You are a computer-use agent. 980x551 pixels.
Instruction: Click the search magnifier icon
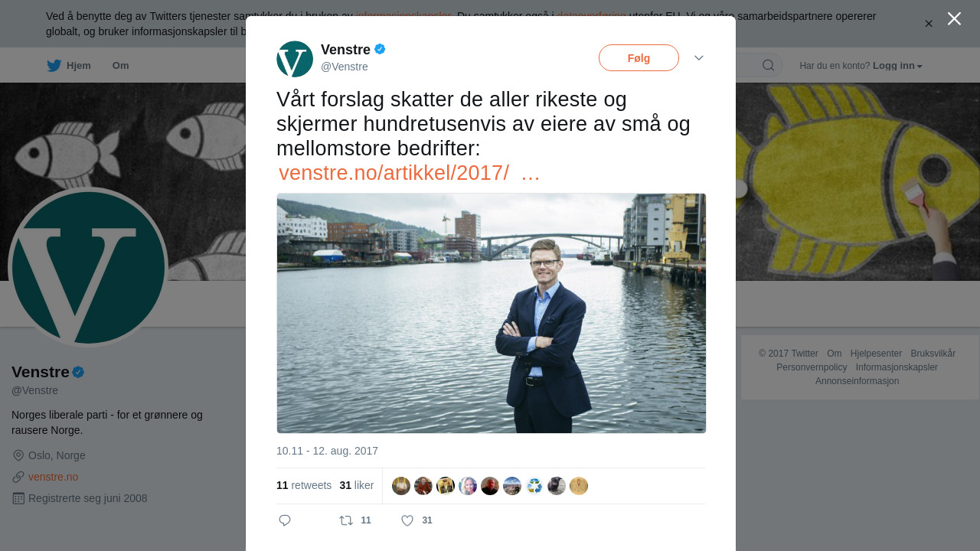pyautogui.click(x=768, y=65)
